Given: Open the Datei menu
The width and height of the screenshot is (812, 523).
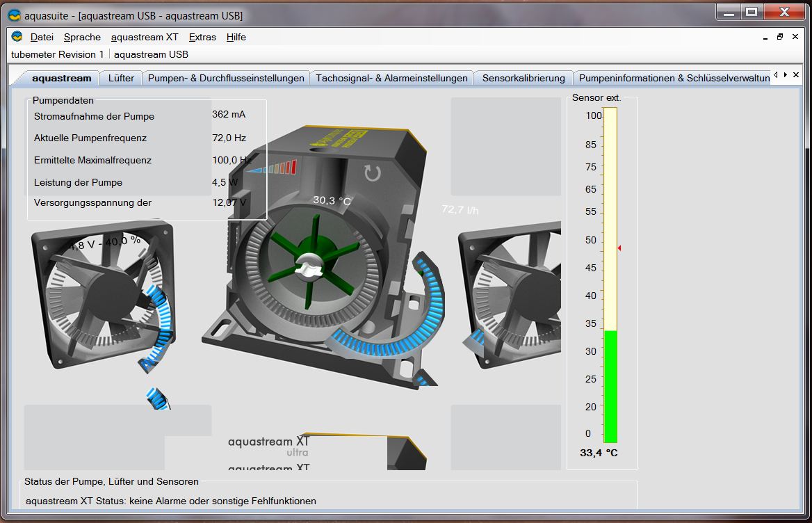Looking at the screenshot, I should (42, 37).
